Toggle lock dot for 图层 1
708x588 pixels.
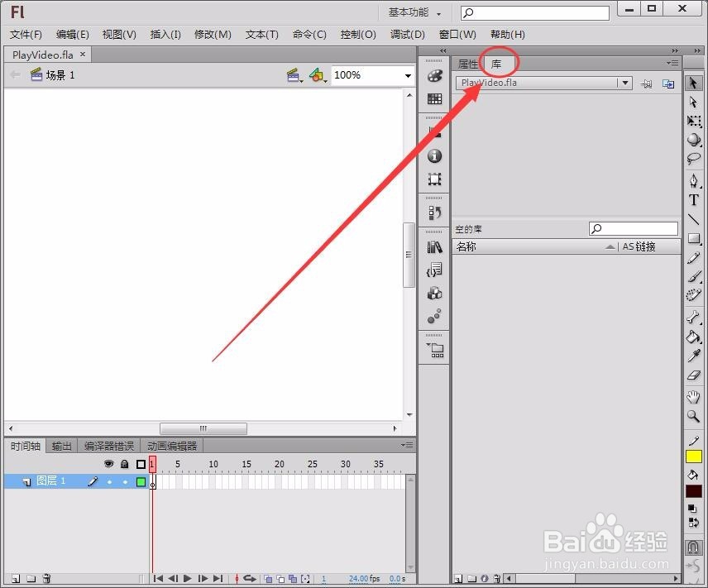pos(125,482)
